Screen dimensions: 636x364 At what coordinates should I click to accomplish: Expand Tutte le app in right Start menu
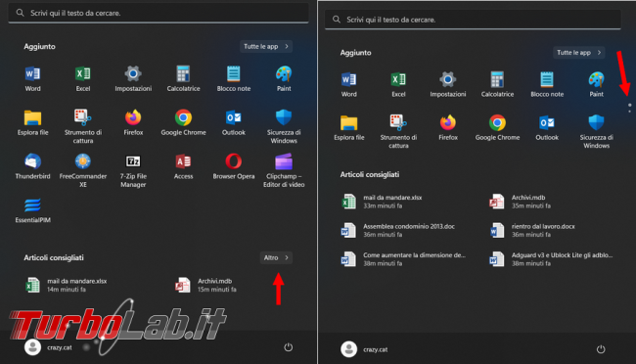579,52
